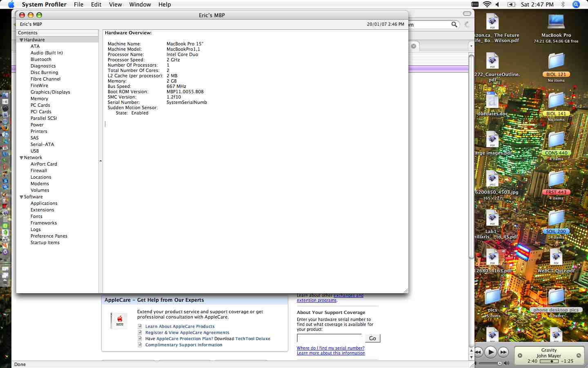Viewport: 588px width, 368px height.
Task: Select Applications under Software
Action: (x=44, y=203)
